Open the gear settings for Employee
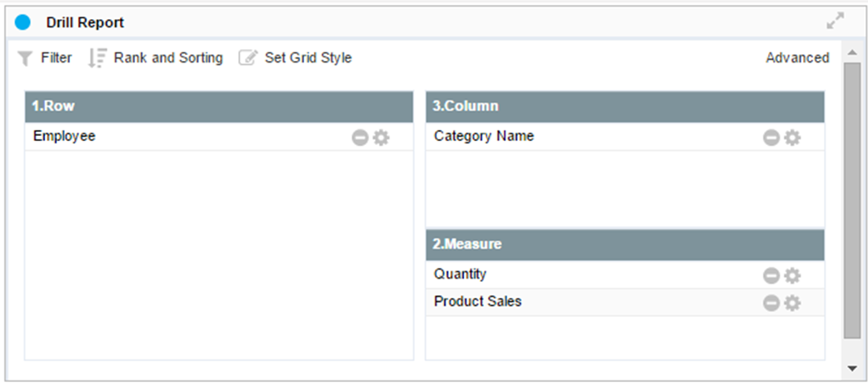This screenshot has height=387, width=868. click(x=381, y=138)
